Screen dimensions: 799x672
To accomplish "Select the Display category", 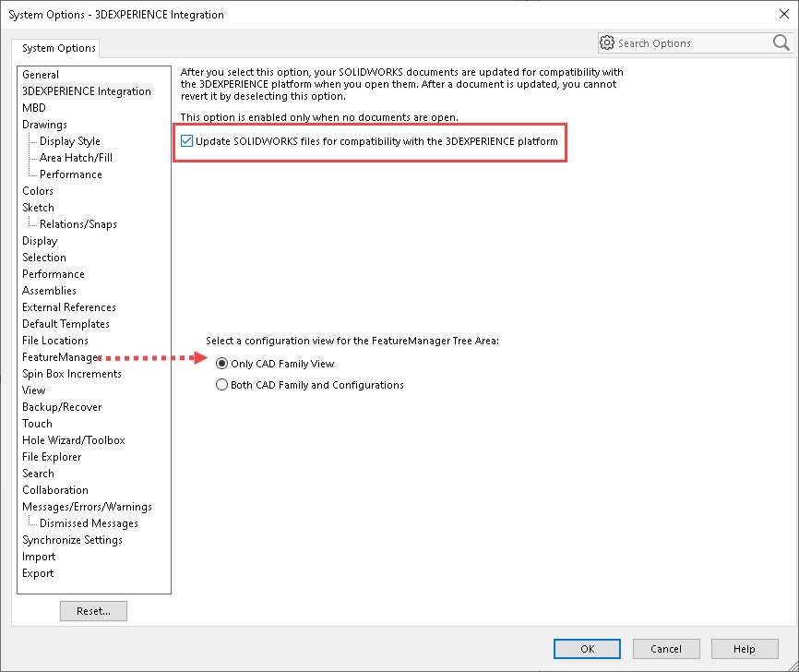I will (40, 241).
